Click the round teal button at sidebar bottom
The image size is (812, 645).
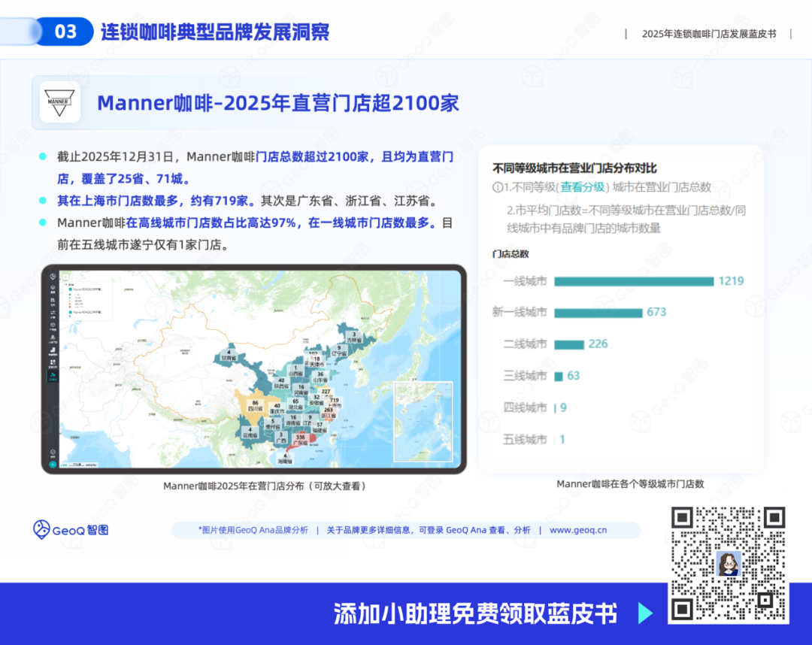coord(53,465)
